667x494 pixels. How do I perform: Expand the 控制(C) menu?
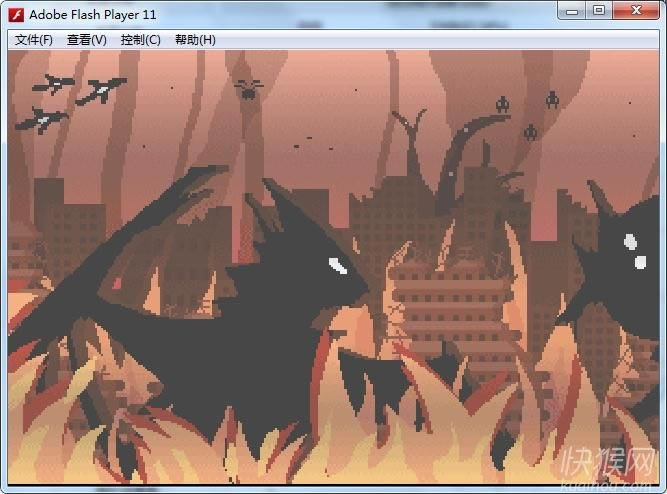(140, 40)
